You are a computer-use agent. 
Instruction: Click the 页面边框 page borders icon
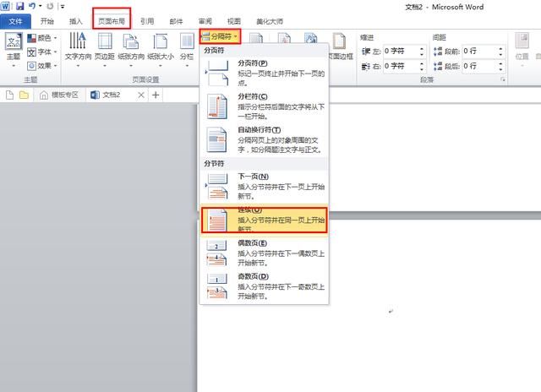tap(339, 41)
